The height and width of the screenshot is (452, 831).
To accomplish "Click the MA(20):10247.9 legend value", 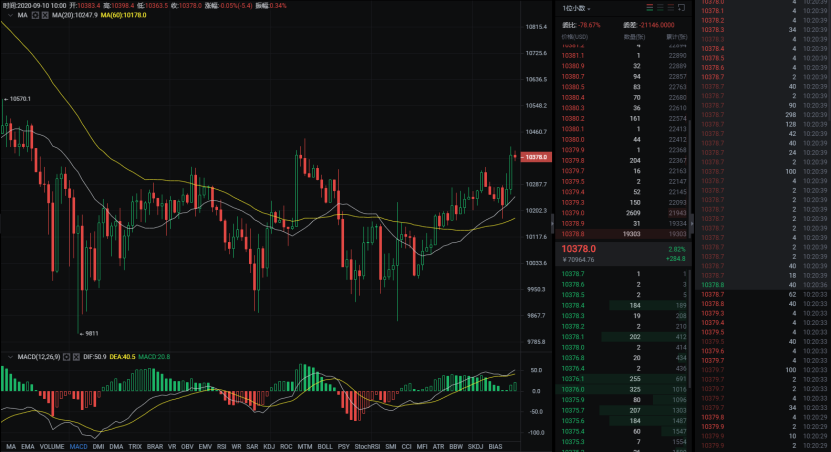I will 75,15.
